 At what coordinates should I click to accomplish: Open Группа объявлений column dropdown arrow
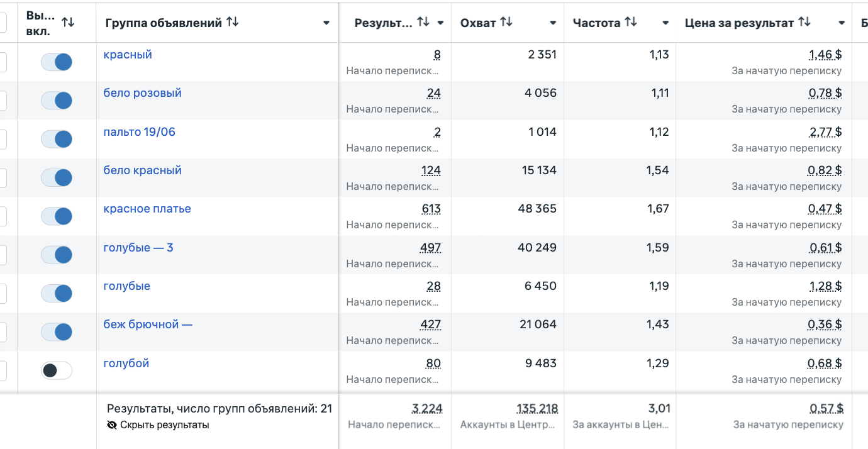pyautogui.click(x=326, y=23)
